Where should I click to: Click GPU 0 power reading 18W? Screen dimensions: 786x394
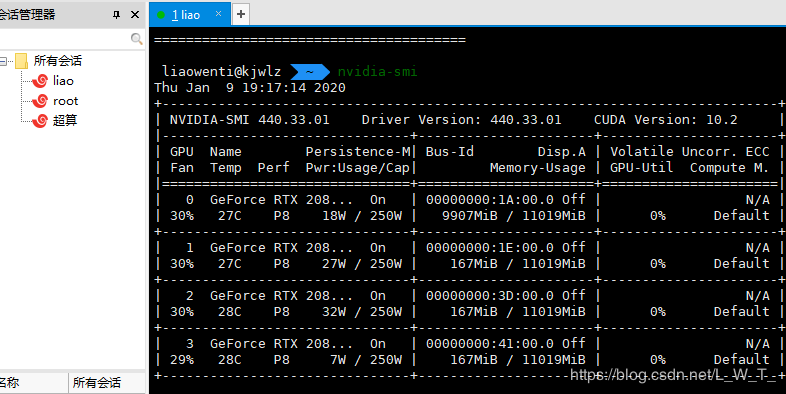pos(334,216)
